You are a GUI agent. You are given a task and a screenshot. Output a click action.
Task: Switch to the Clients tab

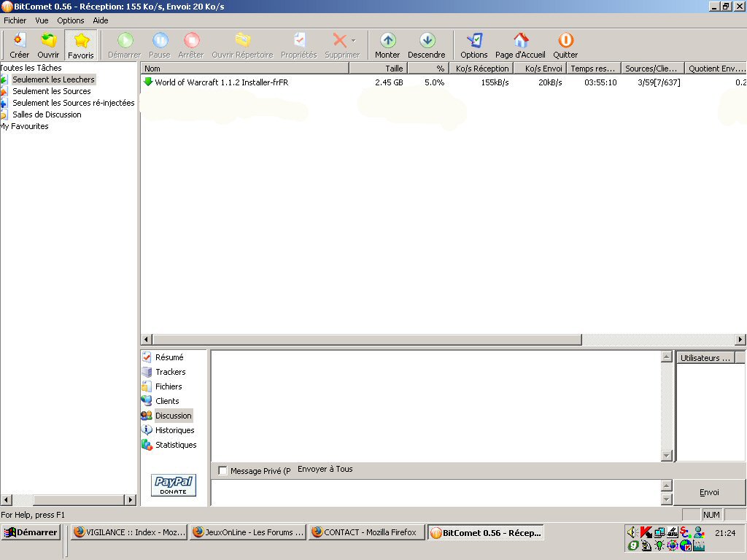click(x=167, y=401)
